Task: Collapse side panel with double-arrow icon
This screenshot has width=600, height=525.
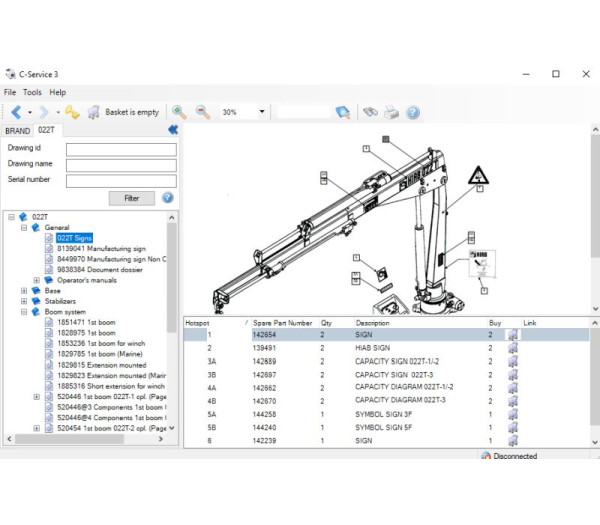Action: tap(173, 130)
